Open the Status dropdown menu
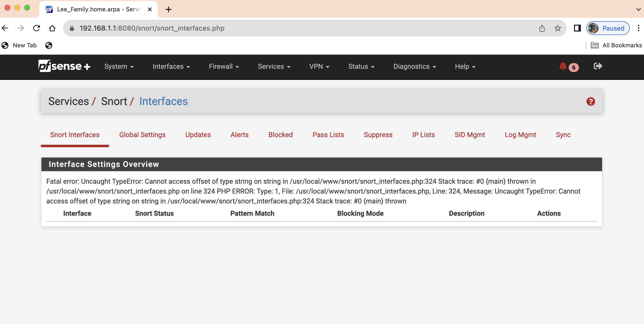Image resolution: width=644 pixels, height=324 pixels. click(361, 67)
